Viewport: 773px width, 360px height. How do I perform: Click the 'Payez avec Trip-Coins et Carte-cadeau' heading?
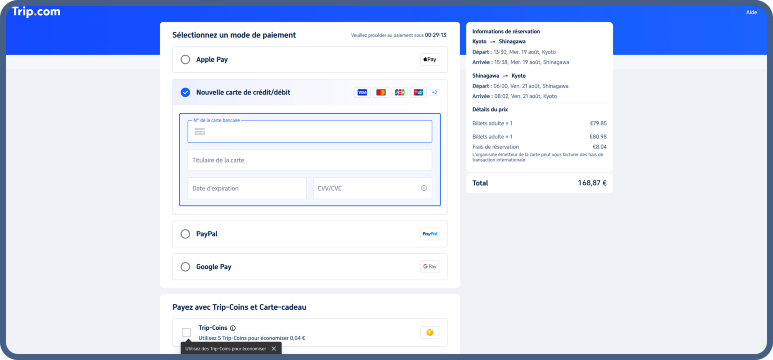tap(239, 307)
